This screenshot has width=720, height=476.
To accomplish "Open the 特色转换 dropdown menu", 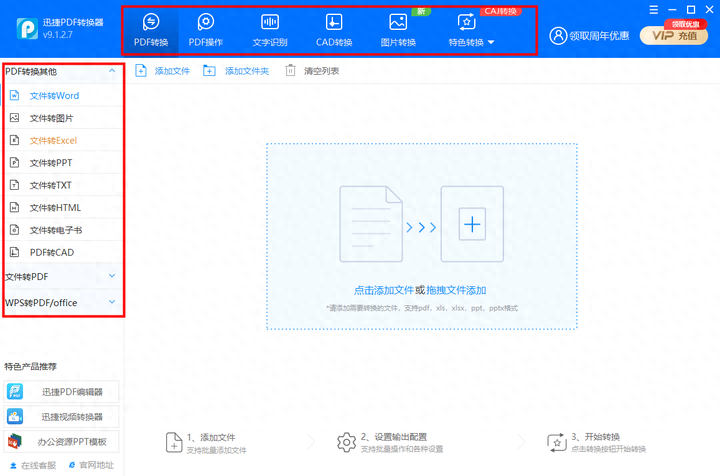I will point(471,42).
